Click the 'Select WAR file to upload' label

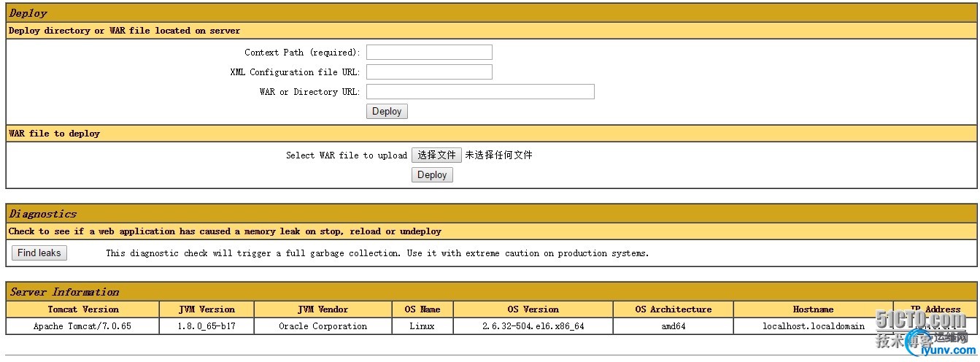347,155
